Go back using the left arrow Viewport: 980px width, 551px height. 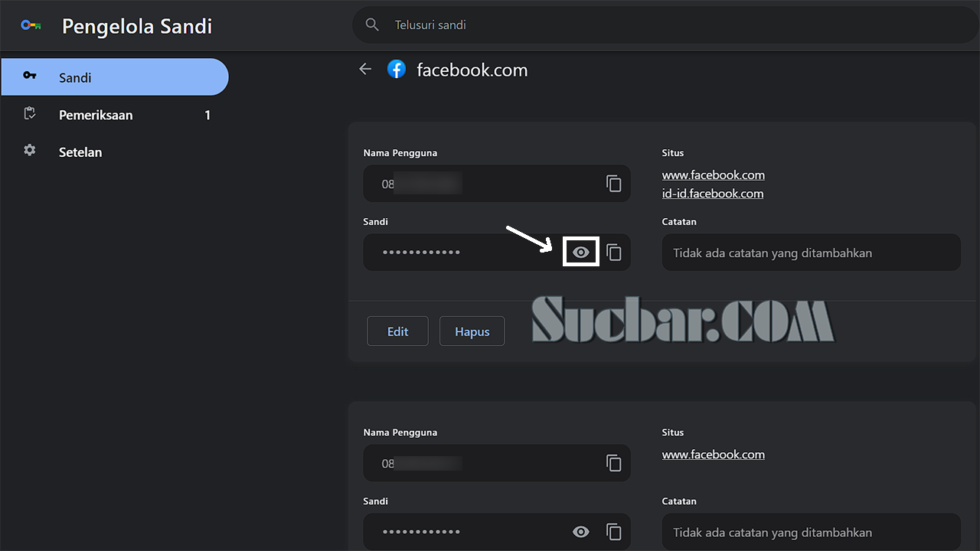(365, 70)
